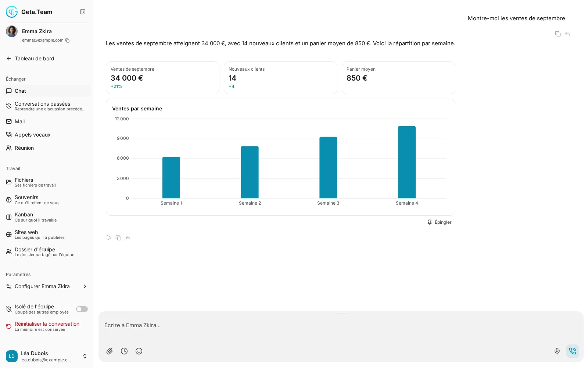Click the message input field
The height and width of the screenshot is (368, 588).
[341, 325]
